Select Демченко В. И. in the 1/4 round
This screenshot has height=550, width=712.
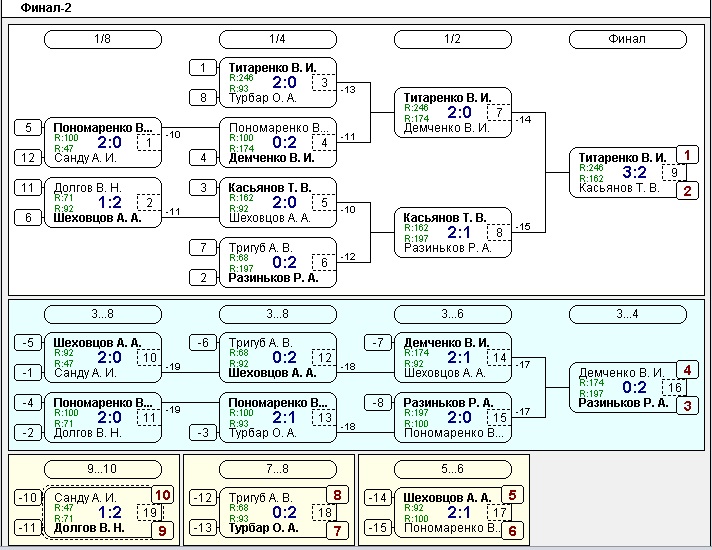[271, 159]
